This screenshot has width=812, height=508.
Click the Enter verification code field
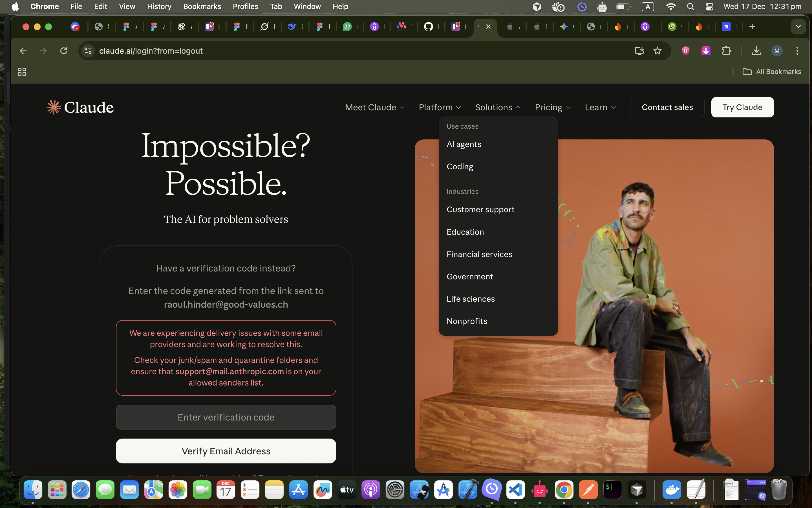pos(226,417)
